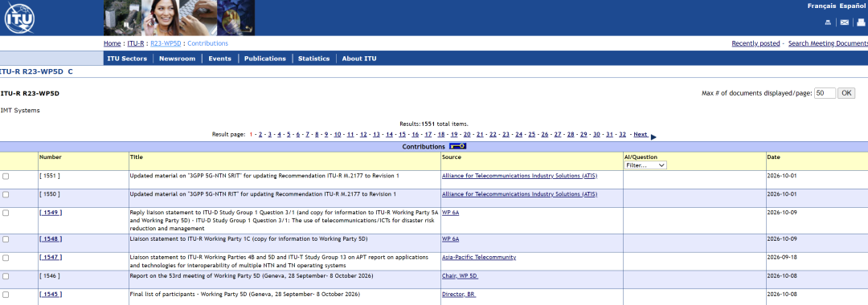The width and height of the screenshot is (868, 305).
Task: Jump to result page 16
Action: pos(416,134)
